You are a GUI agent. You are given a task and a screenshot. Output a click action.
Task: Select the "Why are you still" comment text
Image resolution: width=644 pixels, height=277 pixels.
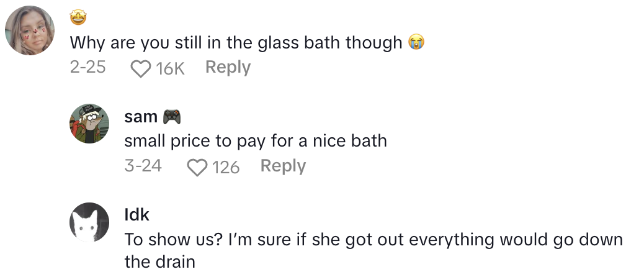coord(236,43)
